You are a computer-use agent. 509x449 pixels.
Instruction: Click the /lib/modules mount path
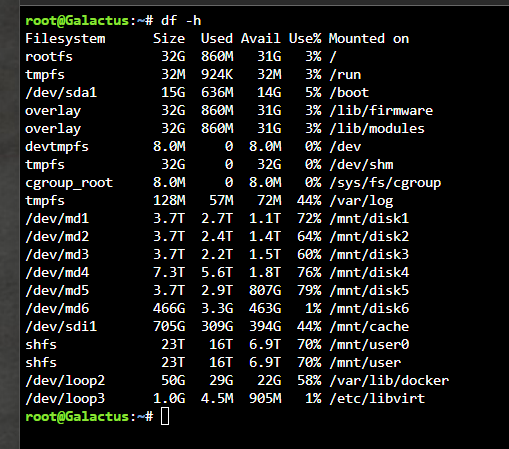coord(377,128)
